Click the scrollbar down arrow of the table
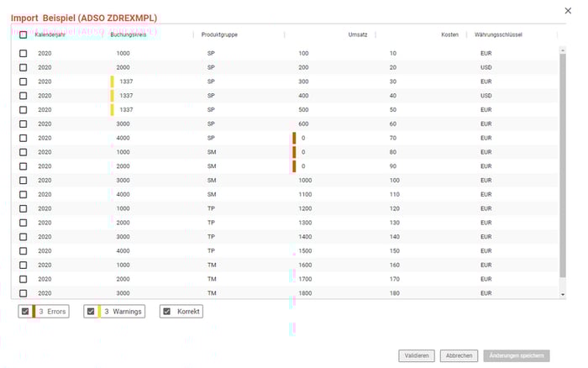This screenshot has height=368, width=588. (x=563, y=295)
